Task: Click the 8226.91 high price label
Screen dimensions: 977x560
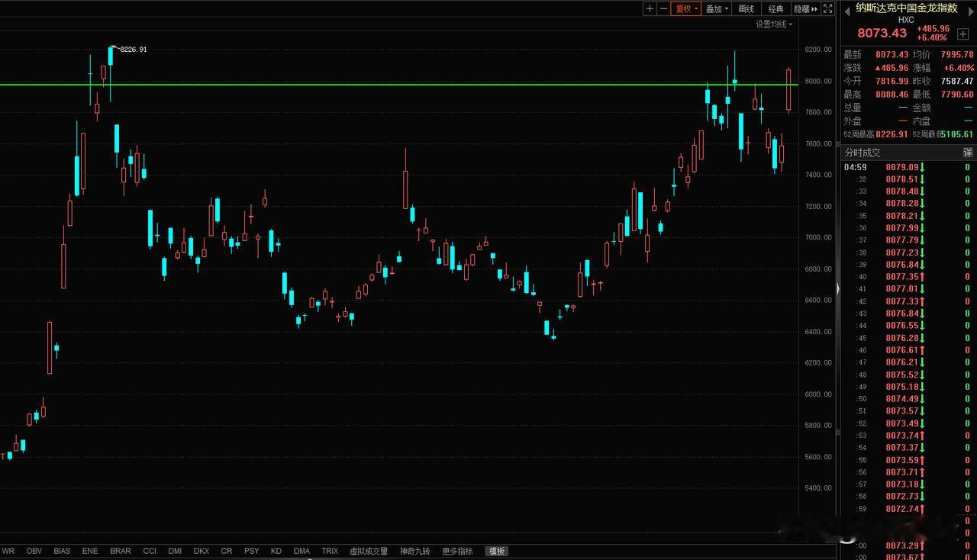Action: (133, 50)
